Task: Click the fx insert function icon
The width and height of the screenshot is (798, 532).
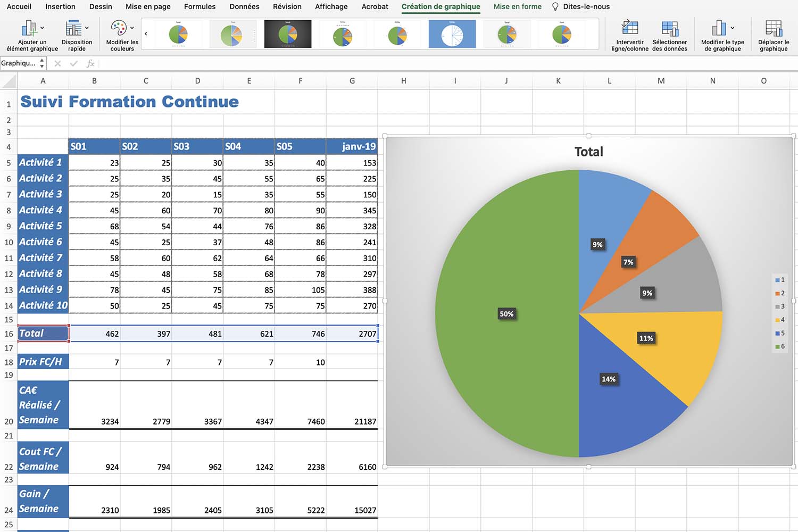Action: 90,63
